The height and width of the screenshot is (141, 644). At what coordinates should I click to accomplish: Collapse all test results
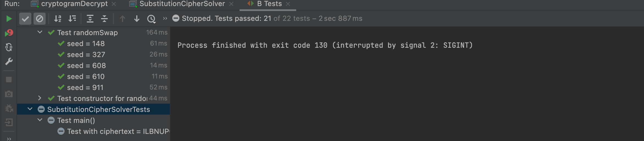point(104,19)
